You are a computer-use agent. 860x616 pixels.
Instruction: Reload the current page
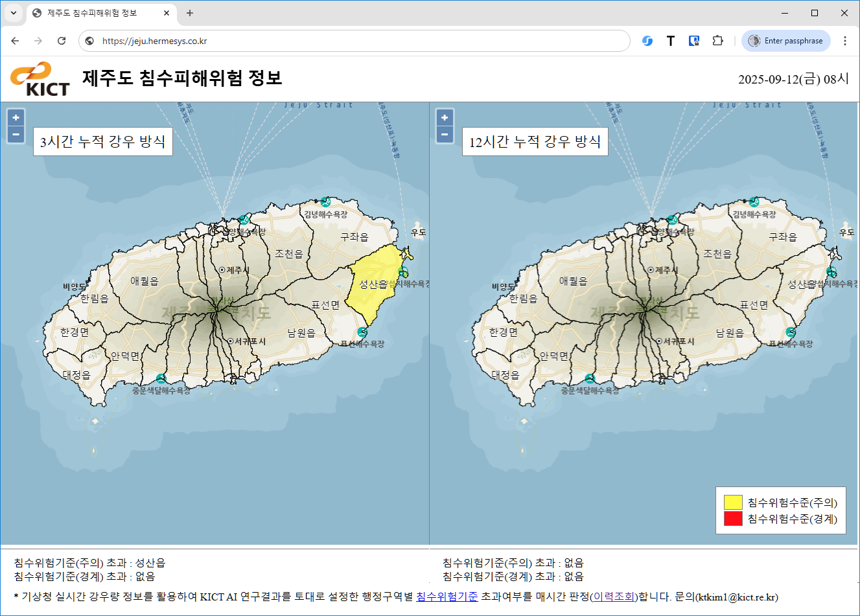62,41
